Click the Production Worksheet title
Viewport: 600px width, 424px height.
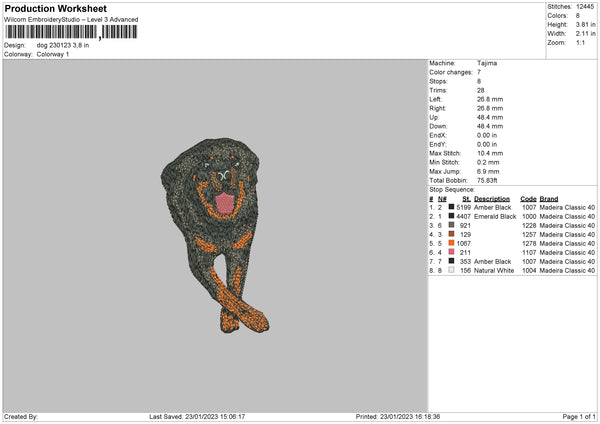[55, 8]
